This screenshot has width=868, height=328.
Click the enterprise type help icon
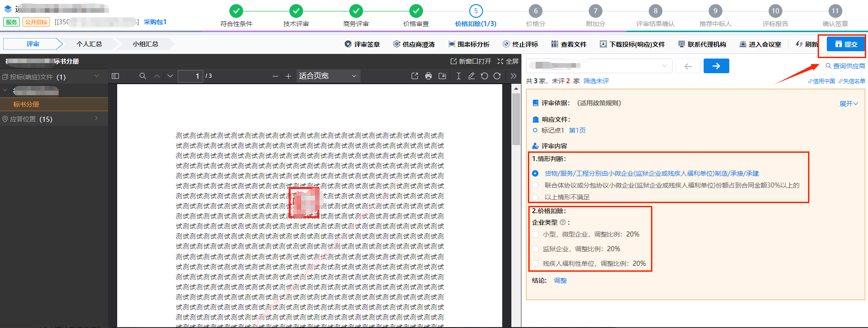[x=563, y=222]
